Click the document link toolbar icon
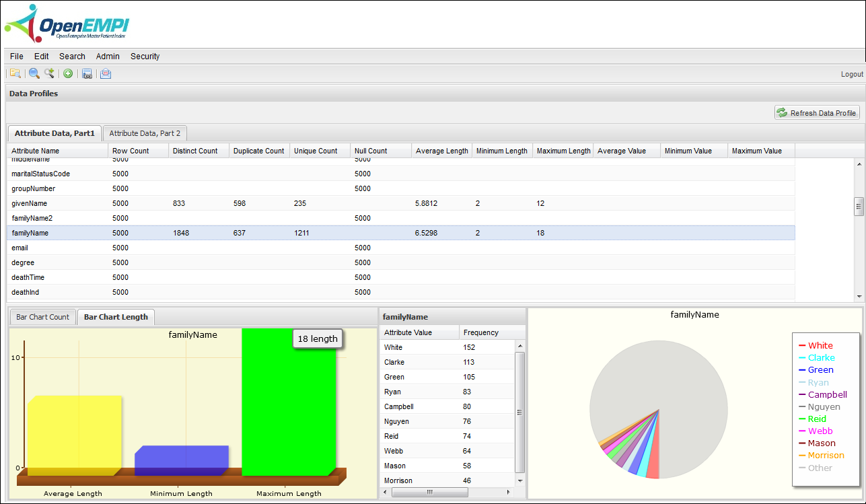 click(87, 74)
